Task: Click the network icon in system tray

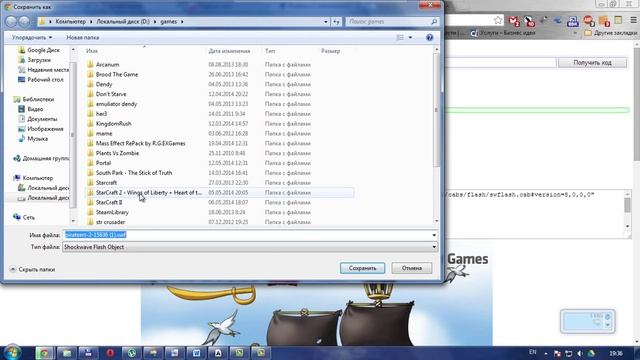Action: click(569, 353)
